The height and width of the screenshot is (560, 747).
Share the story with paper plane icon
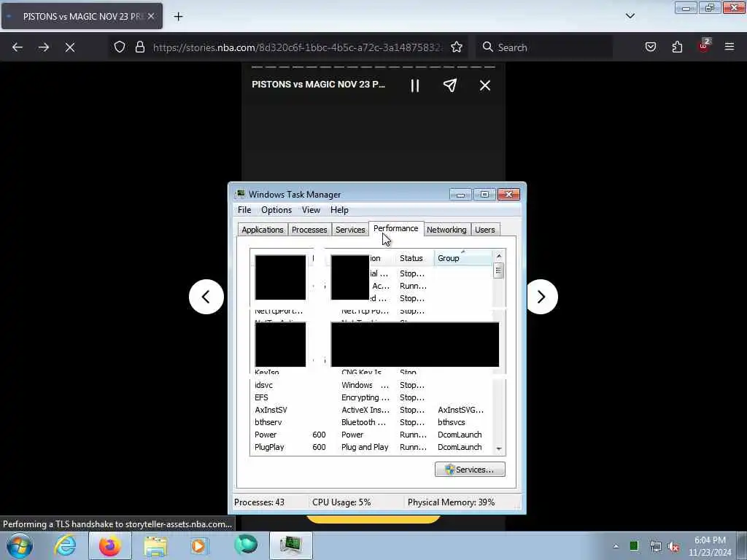click(x=450, y=85)
